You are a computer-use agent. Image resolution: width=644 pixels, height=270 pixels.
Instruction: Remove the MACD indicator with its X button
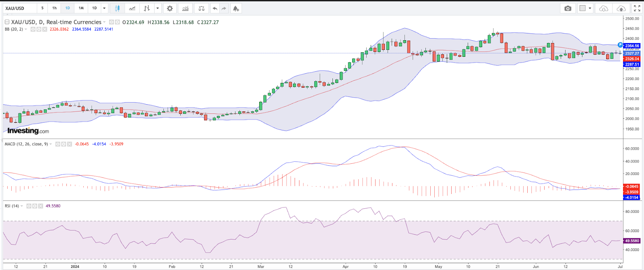69,144
